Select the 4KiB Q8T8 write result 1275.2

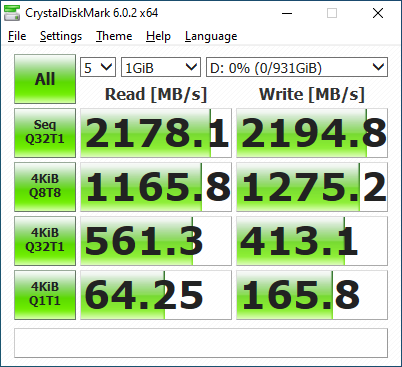(312, 187)
